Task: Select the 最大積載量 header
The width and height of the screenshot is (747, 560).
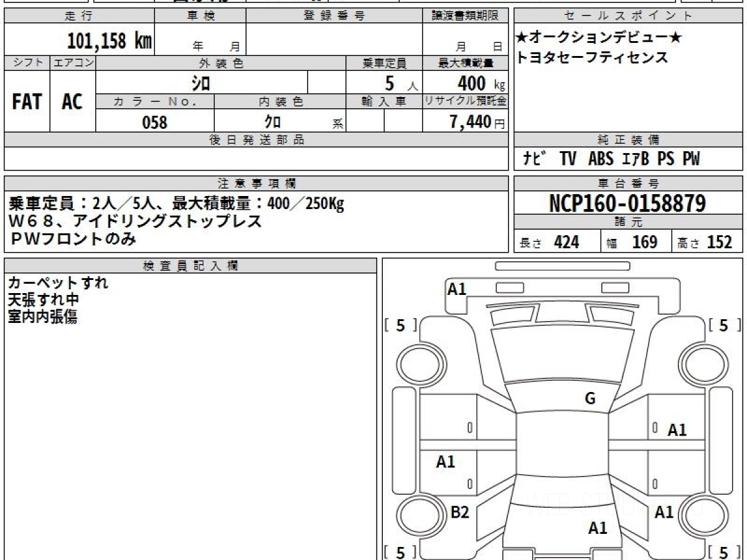Action: coord(465,63)
